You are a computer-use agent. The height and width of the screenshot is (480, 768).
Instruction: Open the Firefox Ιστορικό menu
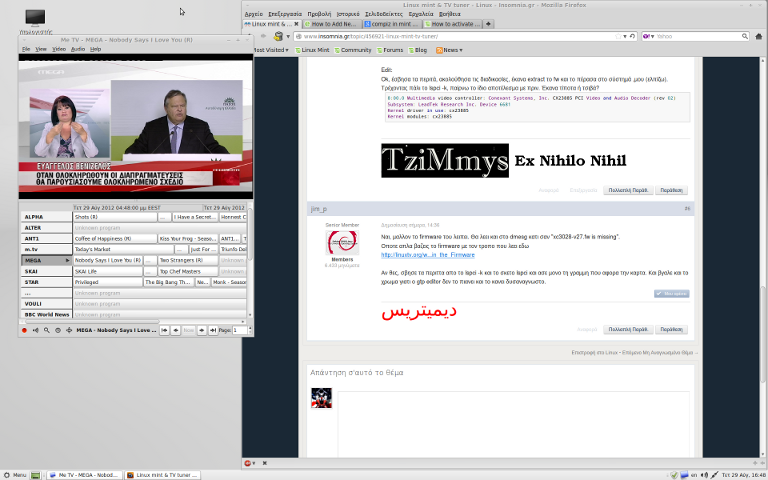(348, 14)
